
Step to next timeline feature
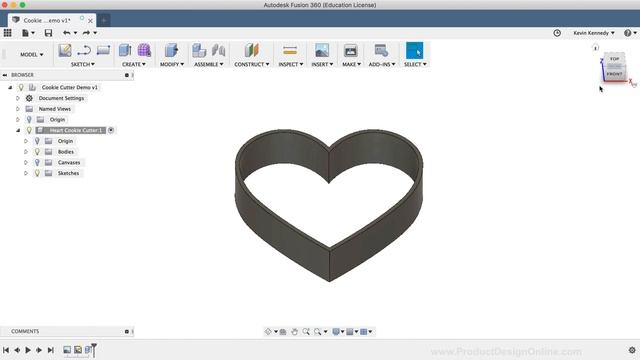39,350
